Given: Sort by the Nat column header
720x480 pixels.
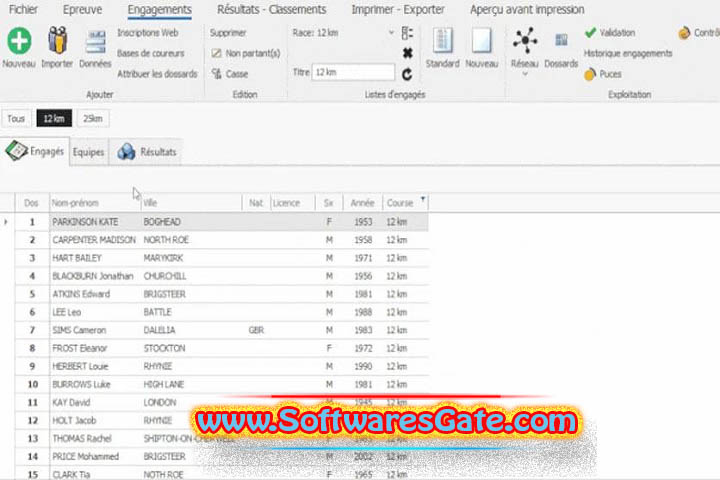Looking at the screenshot, I should point(256,203).
